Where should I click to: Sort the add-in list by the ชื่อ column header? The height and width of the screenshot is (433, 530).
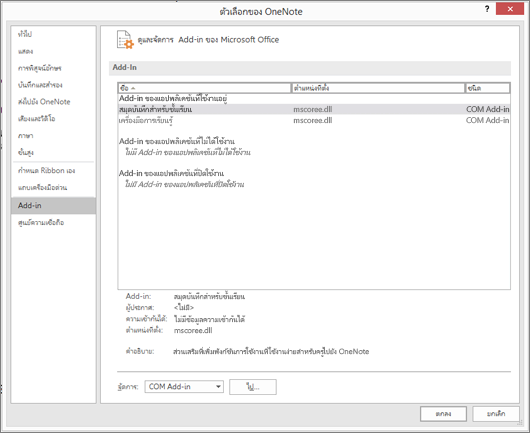(x=204, y=88)
